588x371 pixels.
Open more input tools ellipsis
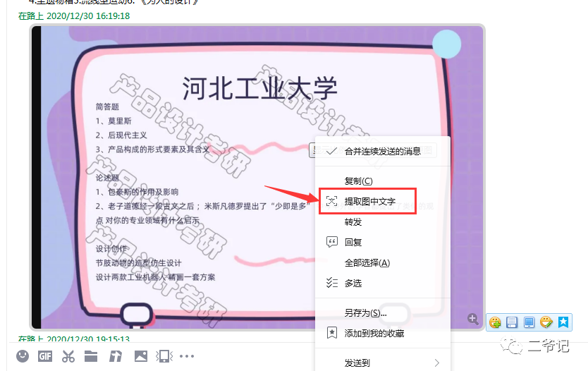pos(187,356)
